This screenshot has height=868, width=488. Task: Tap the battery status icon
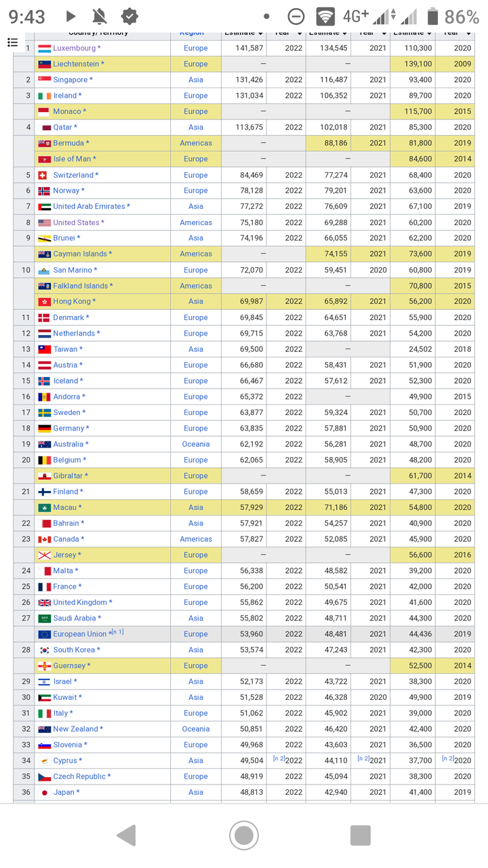click(432, 16)
